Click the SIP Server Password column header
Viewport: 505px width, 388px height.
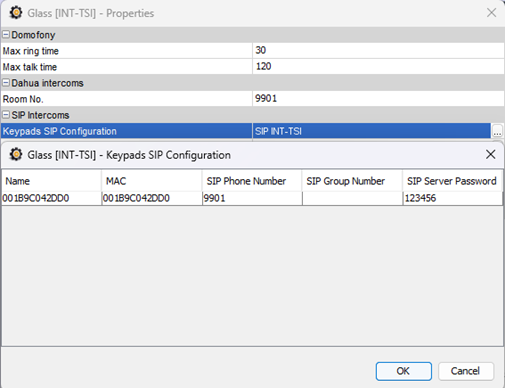452,181
